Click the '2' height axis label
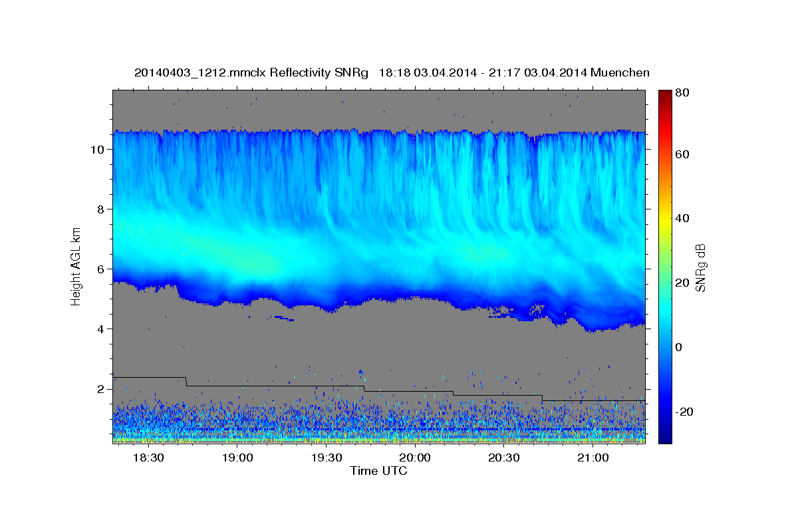 [x=100, y=389]
